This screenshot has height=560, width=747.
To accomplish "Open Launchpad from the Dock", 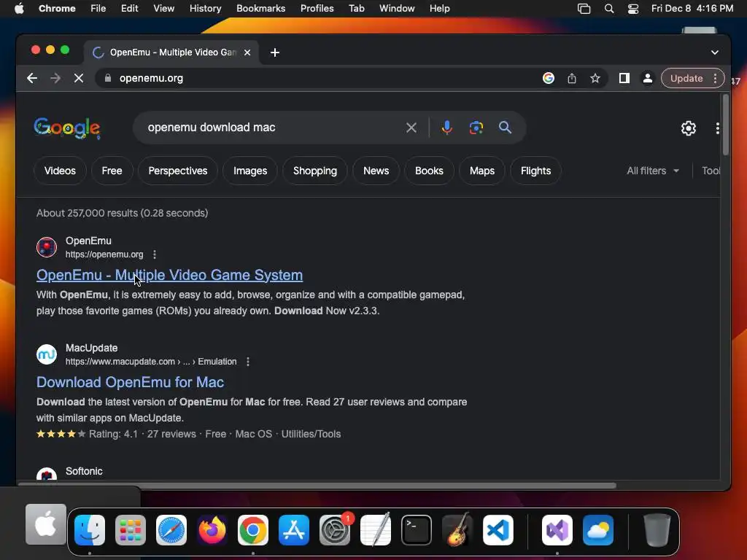I will tap(131, 529).
